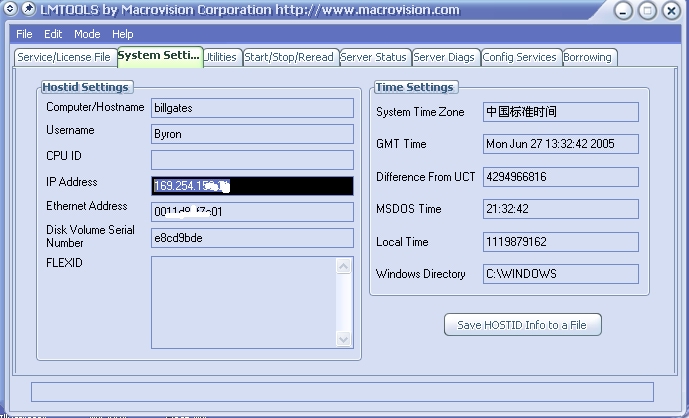Click the System Time Zone field
Image resolution: width=689 pixels, height=418 pixels.
561,112
